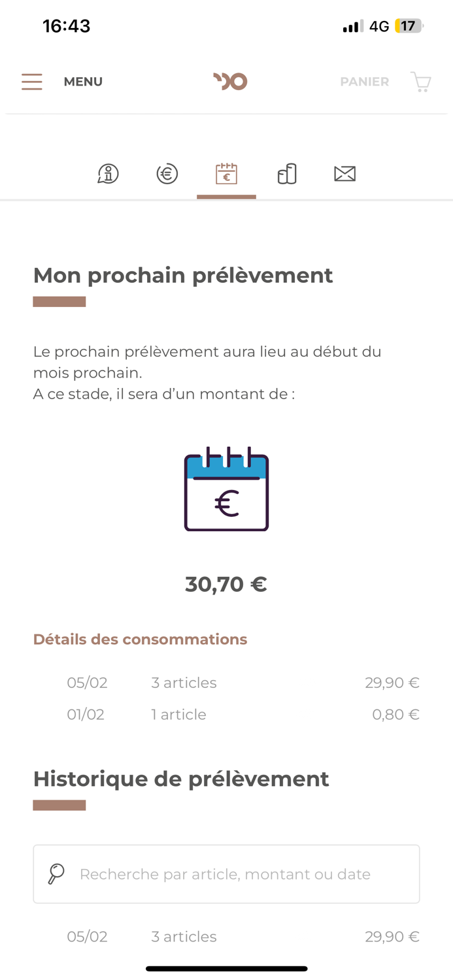Select the 05/02 3 articles row
The height and width of the screenshot is (980, 453).
pyautogui.click(x=226, y=682)
